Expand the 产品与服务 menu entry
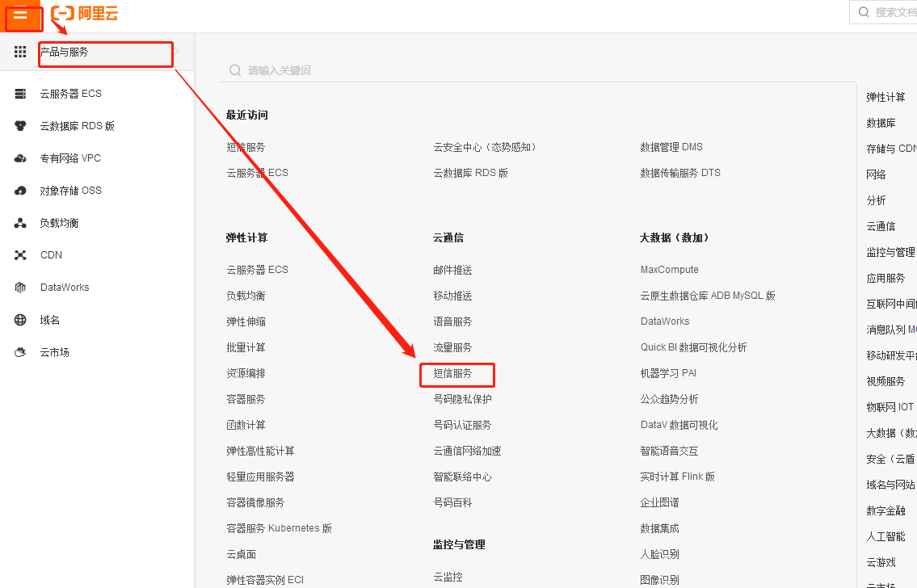This screenshot has width=917, height=588. (96, 52)
